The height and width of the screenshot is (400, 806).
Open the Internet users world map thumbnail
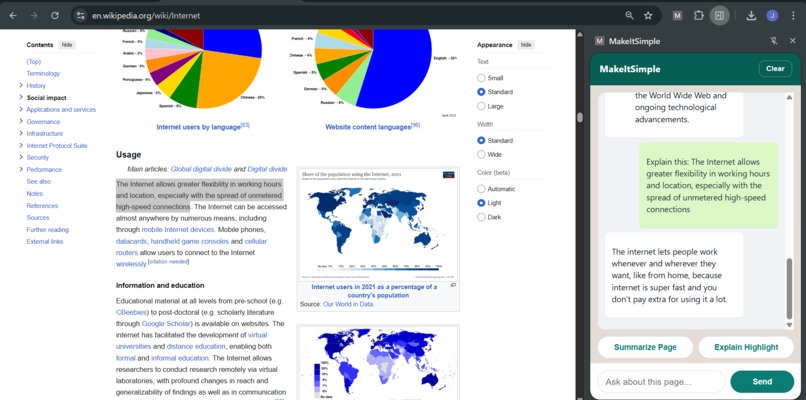[378, 223]
